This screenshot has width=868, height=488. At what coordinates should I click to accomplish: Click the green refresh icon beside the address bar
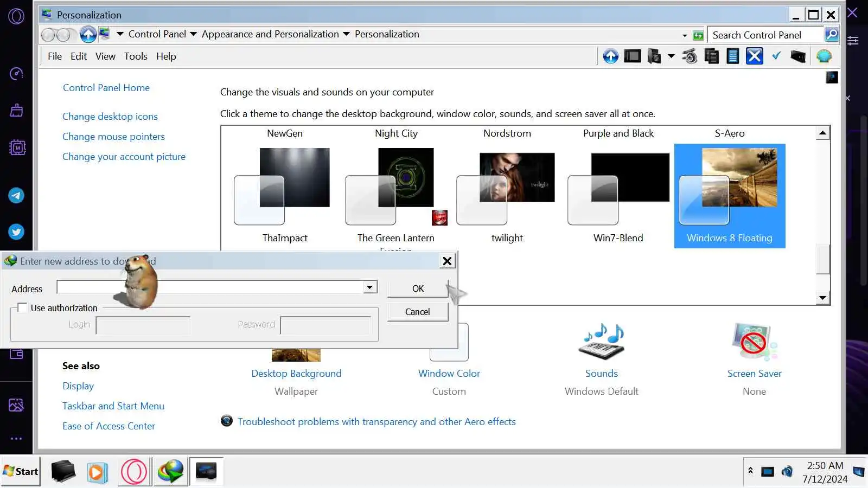(x=698, y=35)
